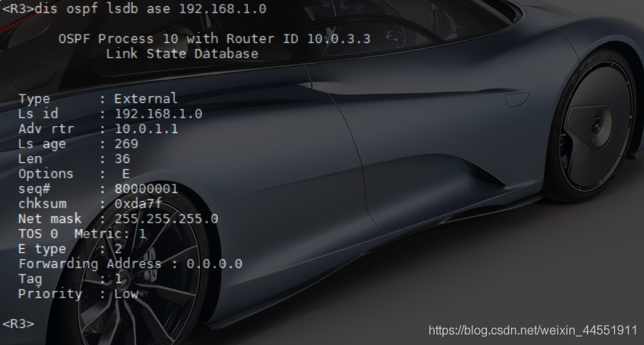Select the Tag value '1'

coord(118,279)
